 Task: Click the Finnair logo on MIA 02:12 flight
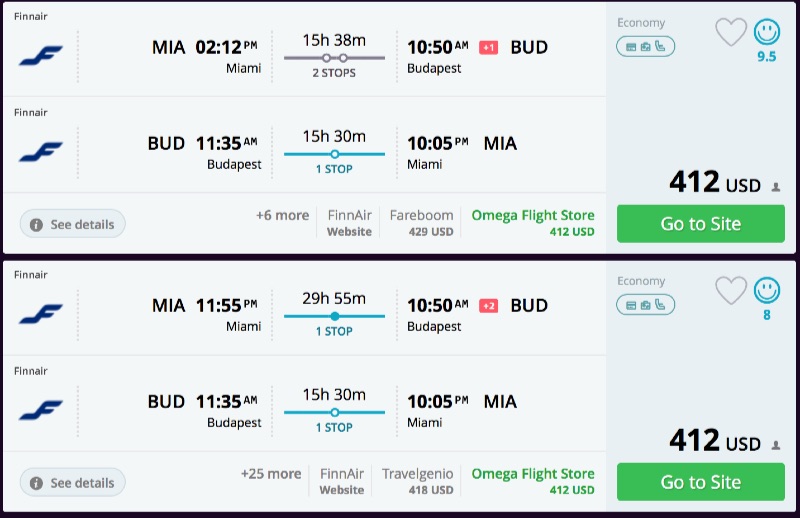(41, 55)
